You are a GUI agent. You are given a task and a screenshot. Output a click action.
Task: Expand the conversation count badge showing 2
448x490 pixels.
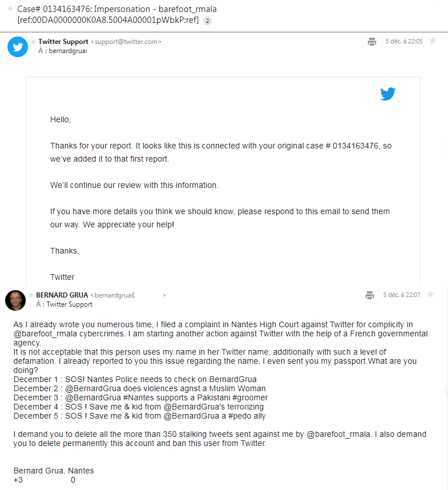[x=207, y=21]
